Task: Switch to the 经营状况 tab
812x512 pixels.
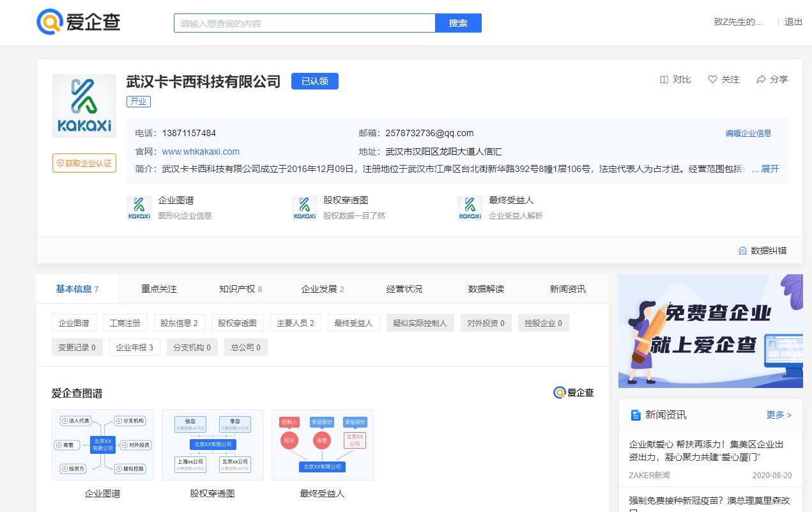Action: (404, 289)
